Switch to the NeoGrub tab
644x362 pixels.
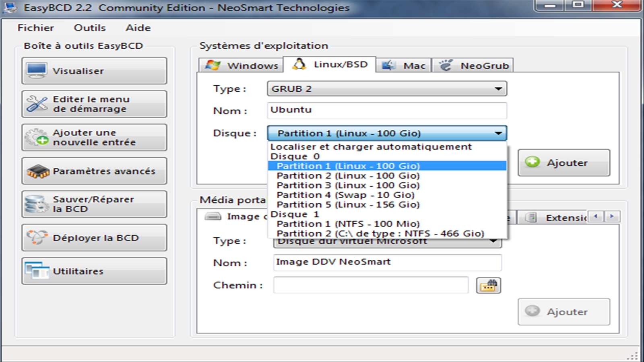click(473, 65)
